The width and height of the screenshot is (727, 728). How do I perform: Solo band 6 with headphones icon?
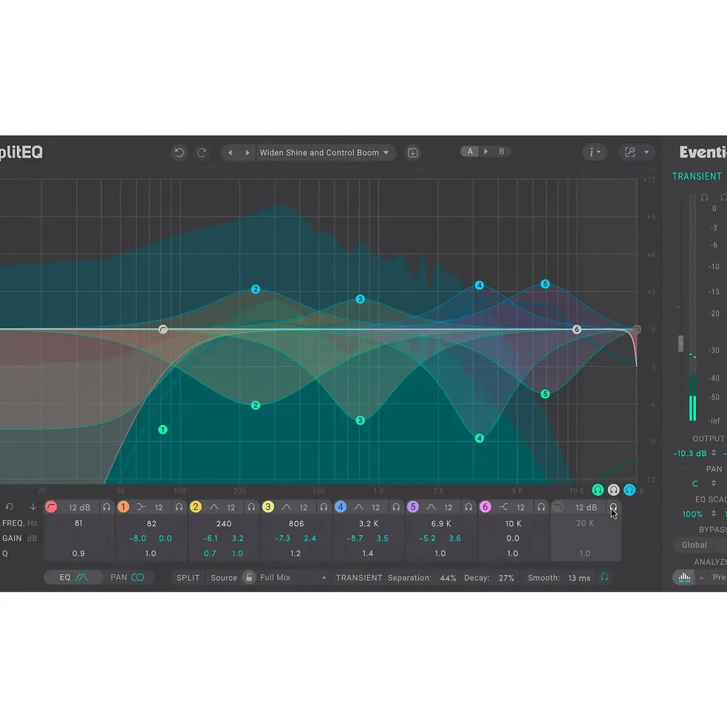click(x=541, y=507)
